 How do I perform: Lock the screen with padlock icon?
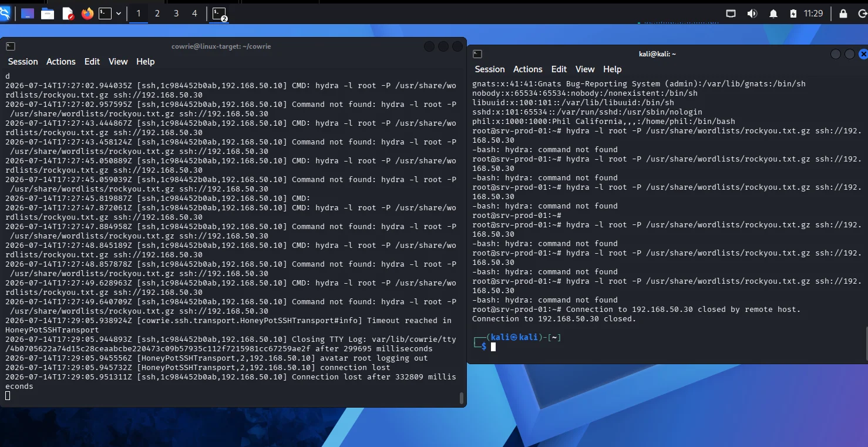(843, 14)
